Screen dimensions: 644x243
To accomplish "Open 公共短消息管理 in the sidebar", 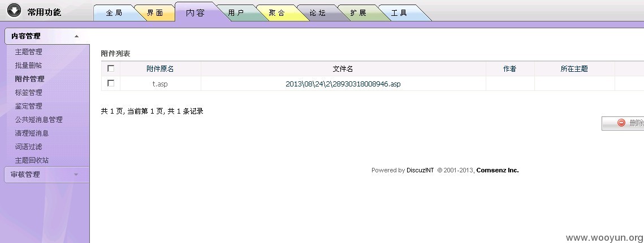I will (38, 119).
